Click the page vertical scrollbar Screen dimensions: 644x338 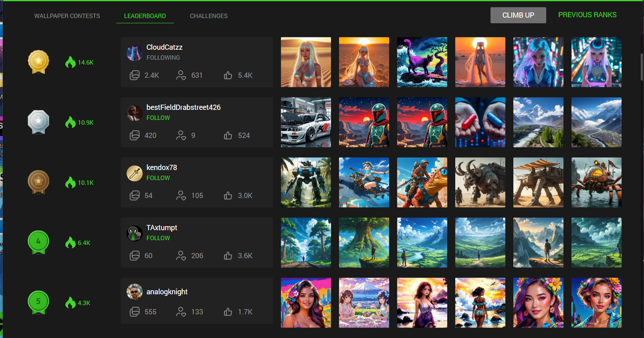642,67
